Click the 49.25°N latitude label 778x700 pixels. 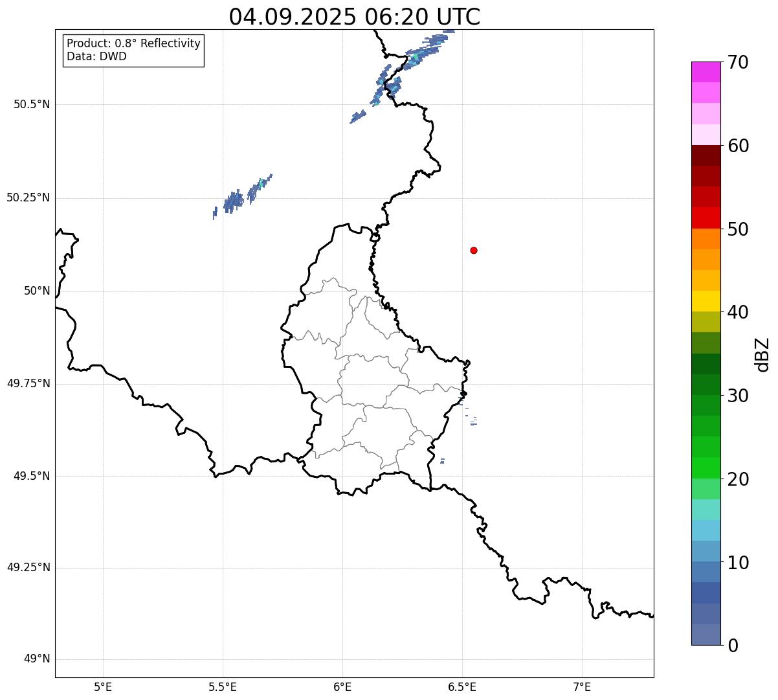coord(28,567)
